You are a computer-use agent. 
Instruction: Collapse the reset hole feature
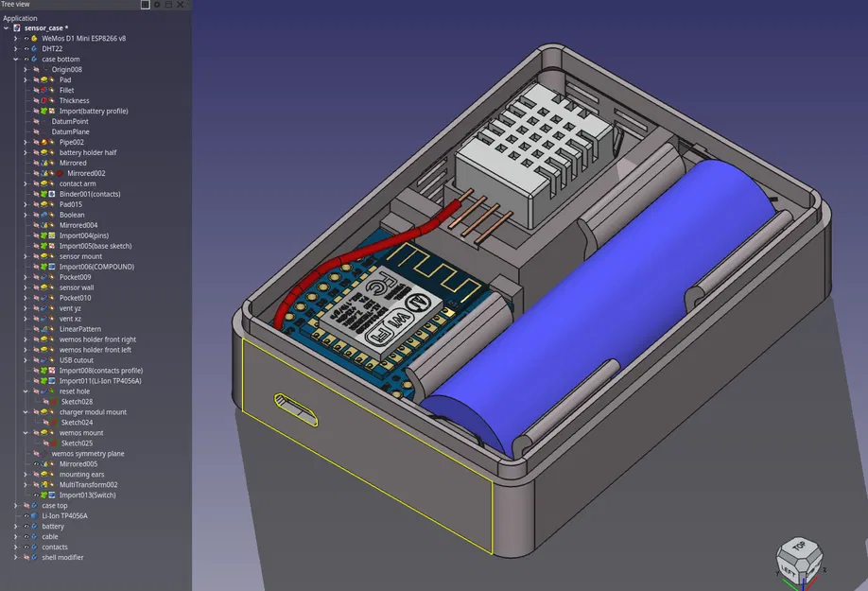26,391
